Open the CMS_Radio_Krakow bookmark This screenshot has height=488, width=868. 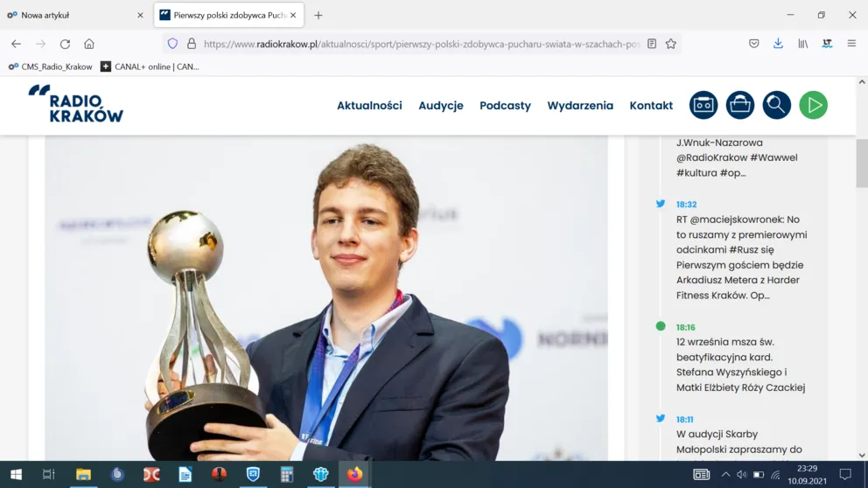tap(51, 66)
